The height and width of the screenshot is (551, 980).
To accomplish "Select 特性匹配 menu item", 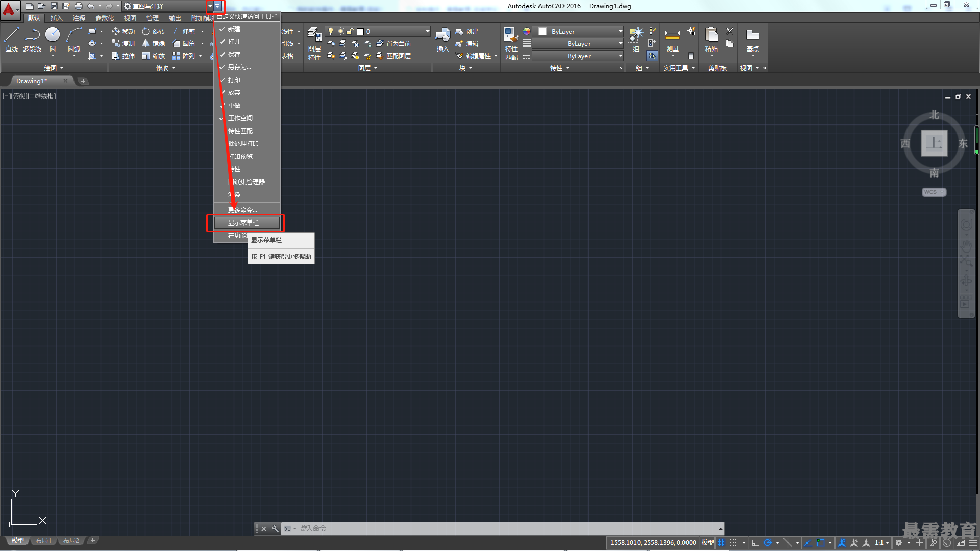I will point(247,131).
